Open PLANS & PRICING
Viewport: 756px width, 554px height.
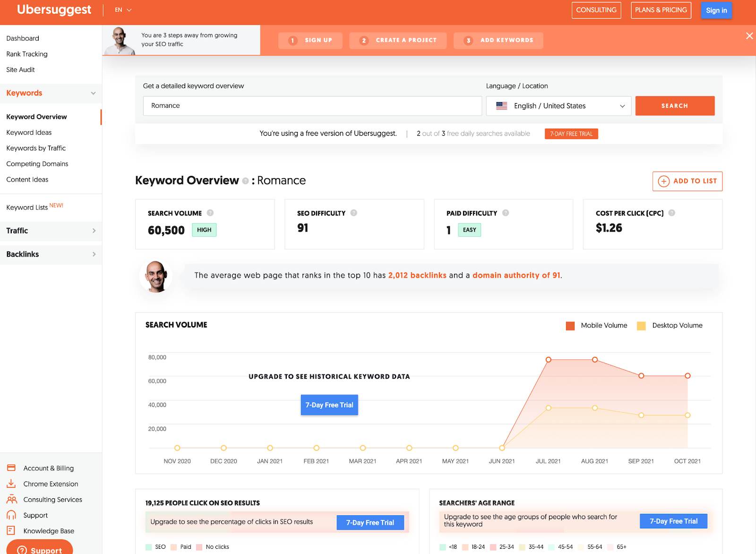(x=661, y=10)
